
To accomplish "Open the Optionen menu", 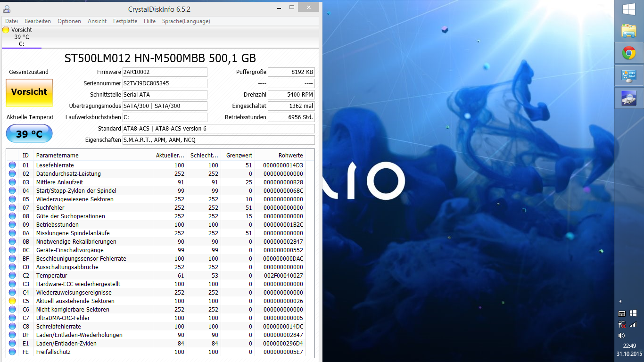I will click(69, 21).
